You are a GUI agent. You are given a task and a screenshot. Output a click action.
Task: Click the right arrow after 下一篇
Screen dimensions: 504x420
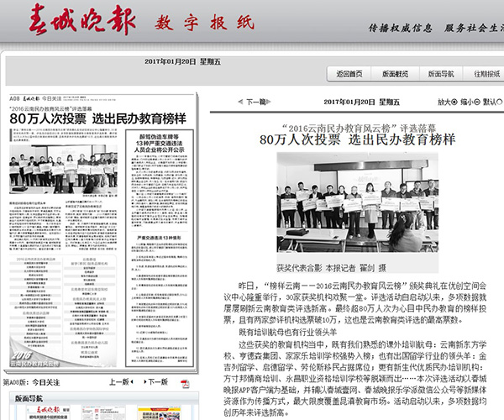(269, 102)
